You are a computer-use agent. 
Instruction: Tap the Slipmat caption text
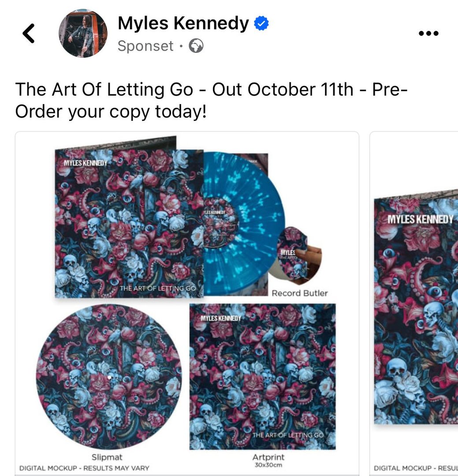(107, 457)
